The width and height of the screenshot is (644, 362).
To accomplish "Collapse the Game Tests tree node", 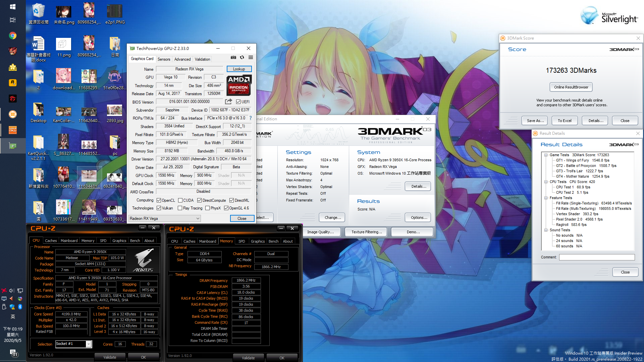I will pos(546,155).
